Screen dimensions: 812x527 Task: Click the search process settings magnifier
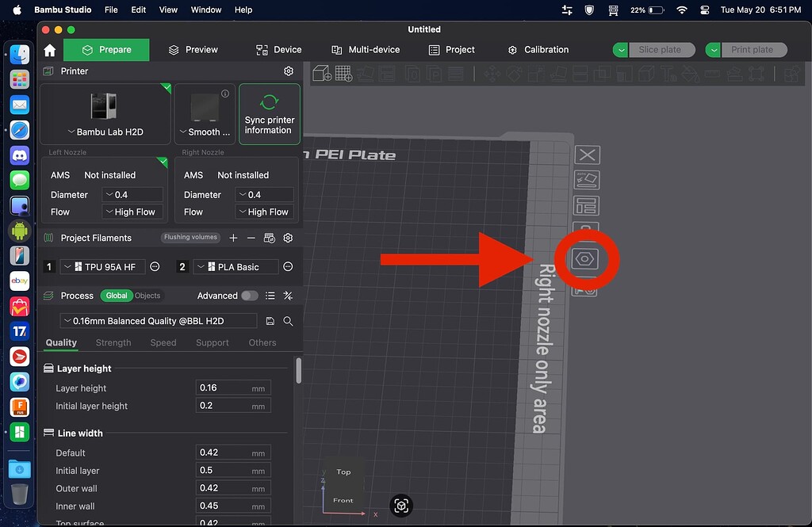289,321
